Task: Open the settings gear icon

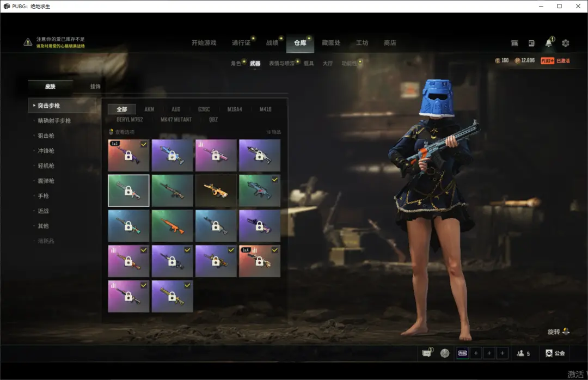Action: click(566, 43)
